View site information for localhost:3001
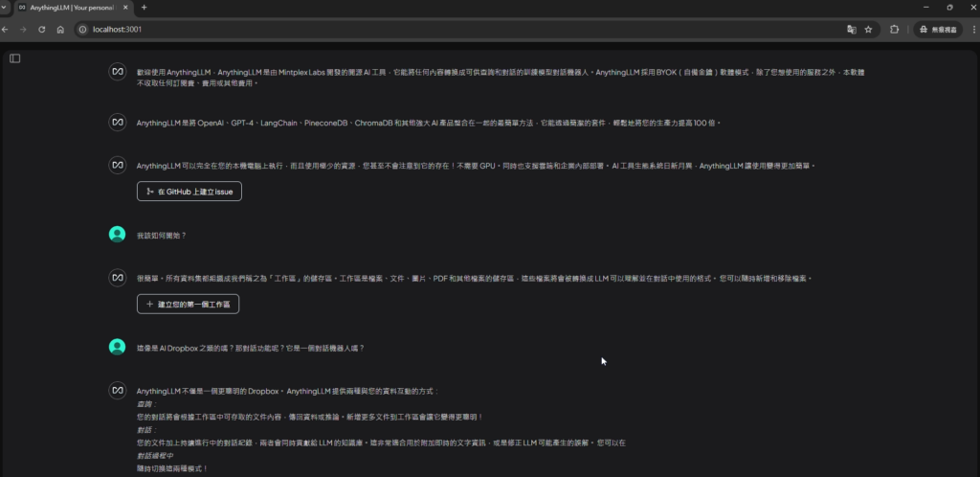Image resolution: width=980 pixels, height=477 pixels. point(82,30)
